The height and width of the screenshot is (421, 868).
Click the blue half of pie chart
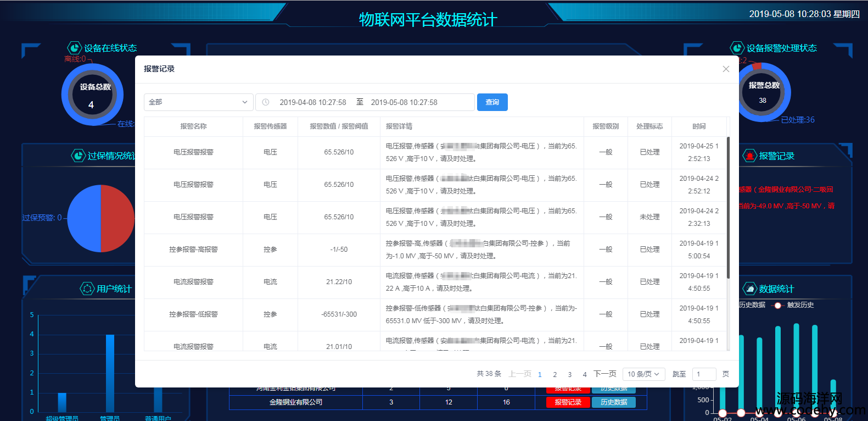(x=84, y=218)
